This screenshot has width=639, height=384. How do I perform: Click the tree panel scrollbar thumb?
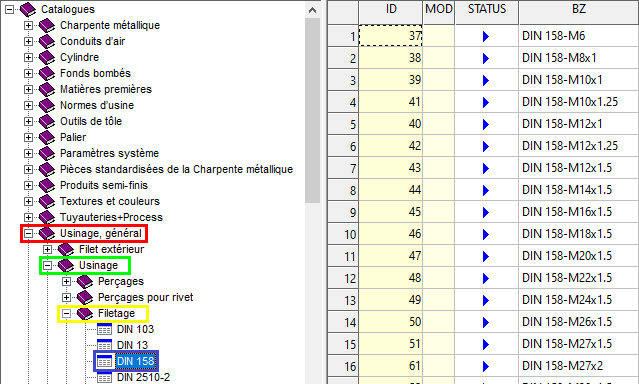click(x=313, y=110)
